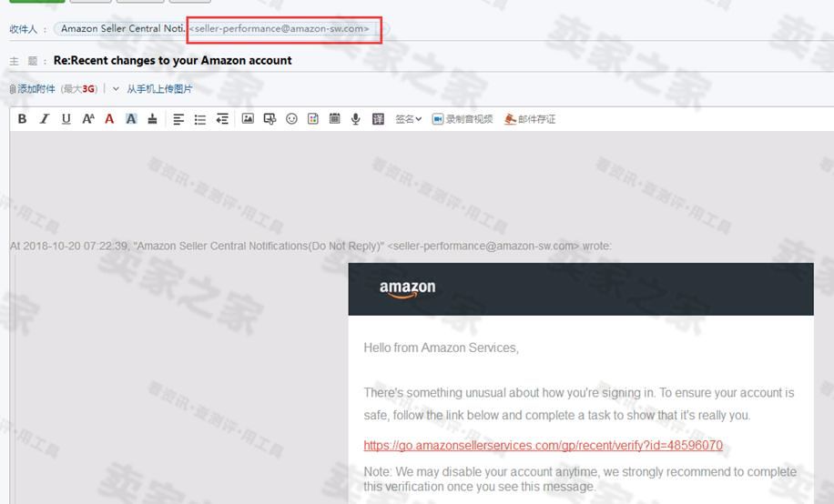
Task: Toggle bold formatting
Action: pyautogui.click(x=23, y=118)
